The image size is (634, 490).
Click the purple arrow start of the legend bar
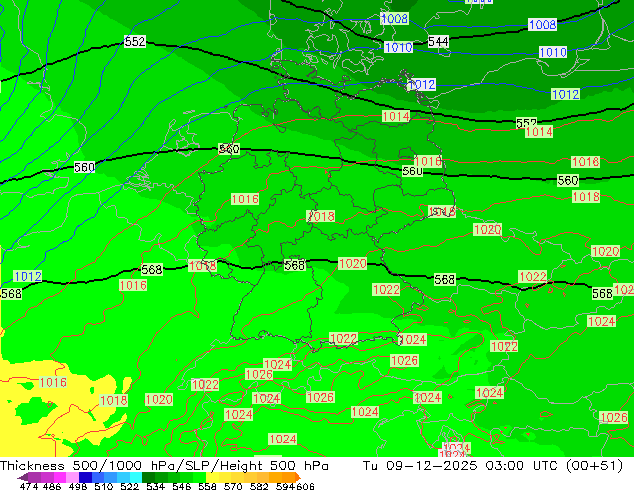pos(23,477)
